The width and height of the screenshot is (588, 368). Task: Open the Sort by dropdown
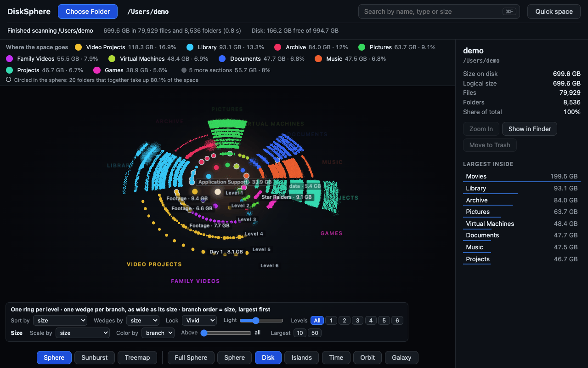point(60,321)
